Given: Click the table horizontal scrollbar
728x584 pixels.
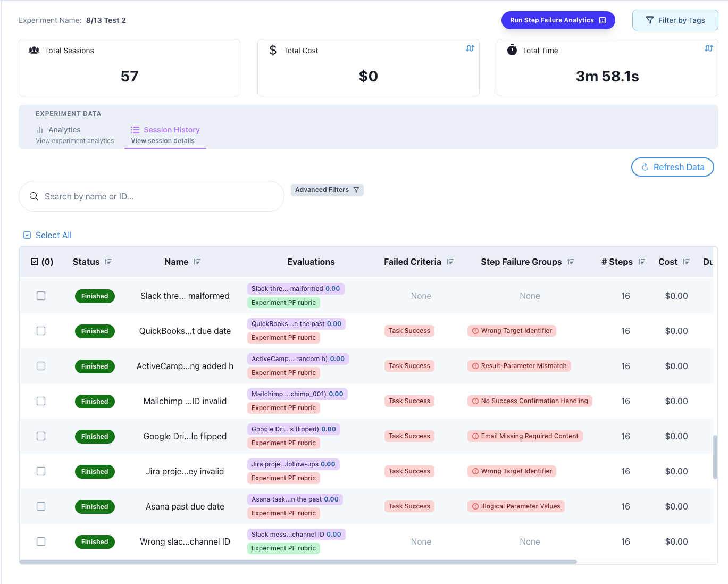Looking at the screenshot, I should [298, 562].
